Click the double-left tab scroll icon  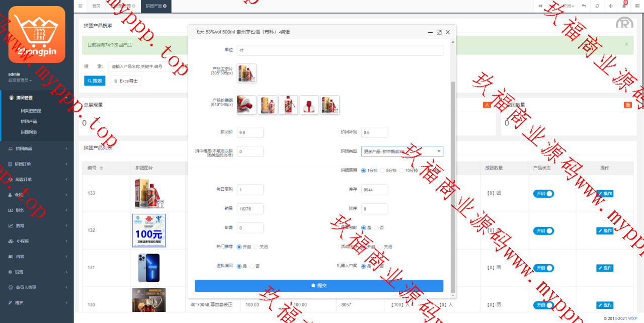540,6
